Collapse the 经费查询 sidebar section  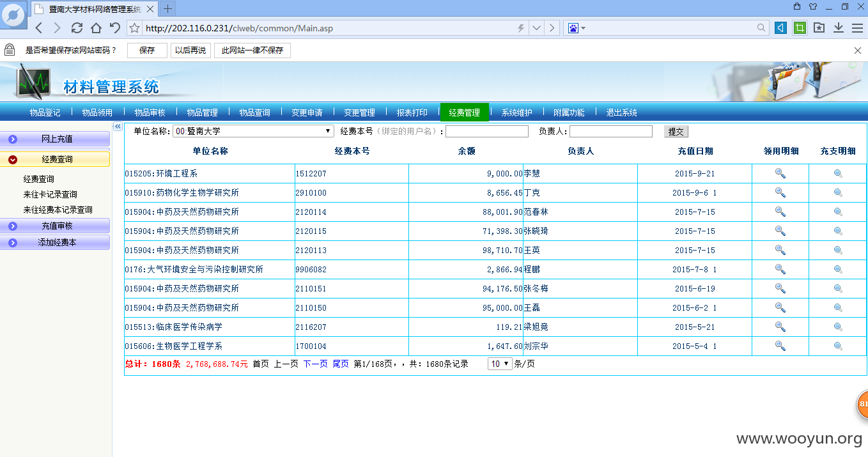(x=55, y=159)
